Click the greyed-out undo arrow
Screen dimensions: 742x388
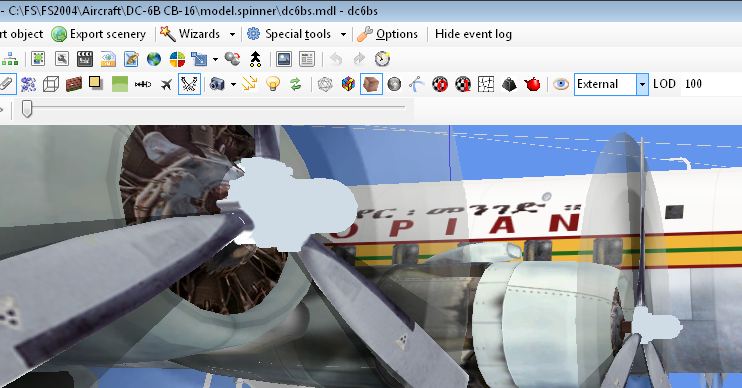(x=336, y=59)
